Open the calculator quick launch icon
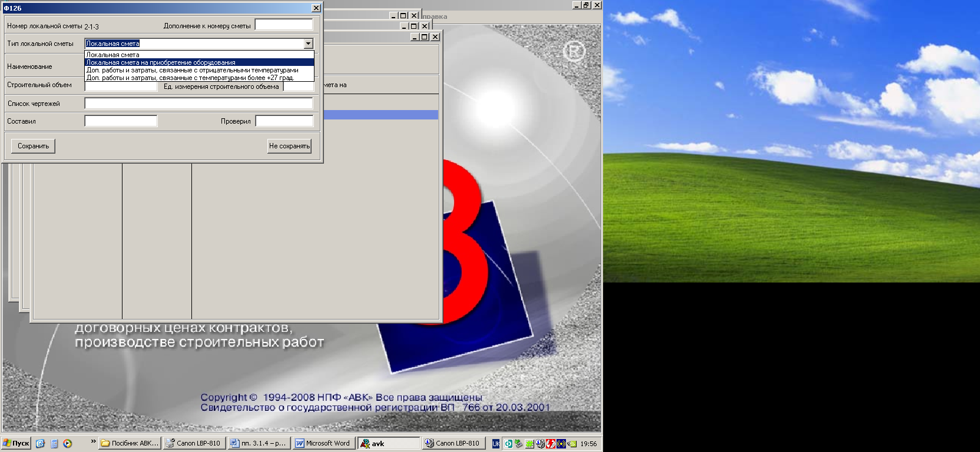The width and height of the screenshot is (980, 452). tap(54, 444)
